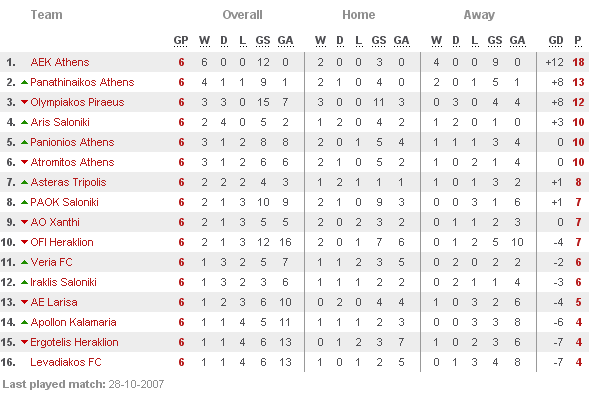Click the green up arrow beside Aris Saloniki
The image size is (589, 398).
[x=24, y=122]
